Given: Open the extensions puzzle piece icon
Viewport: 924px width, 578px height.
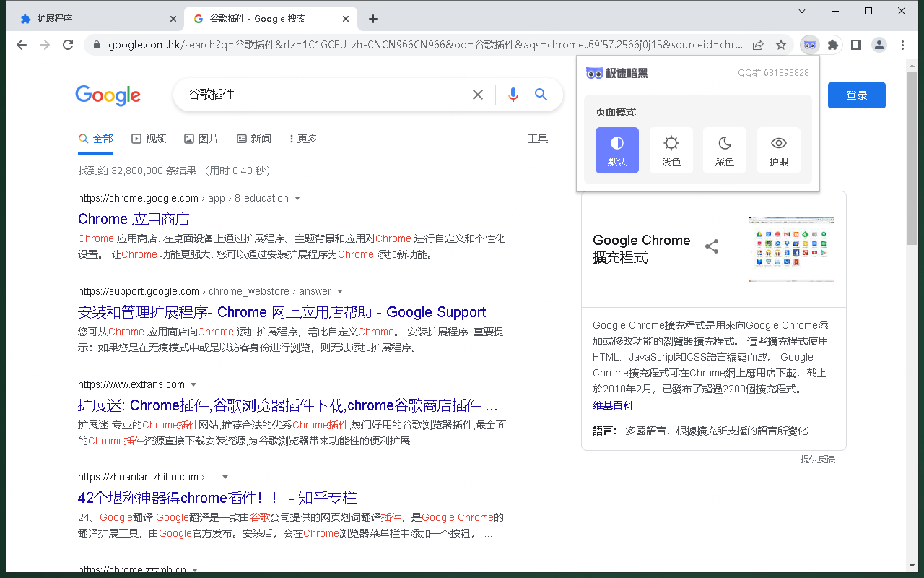Looking at the screenshot, I should (x=832, y=44).
